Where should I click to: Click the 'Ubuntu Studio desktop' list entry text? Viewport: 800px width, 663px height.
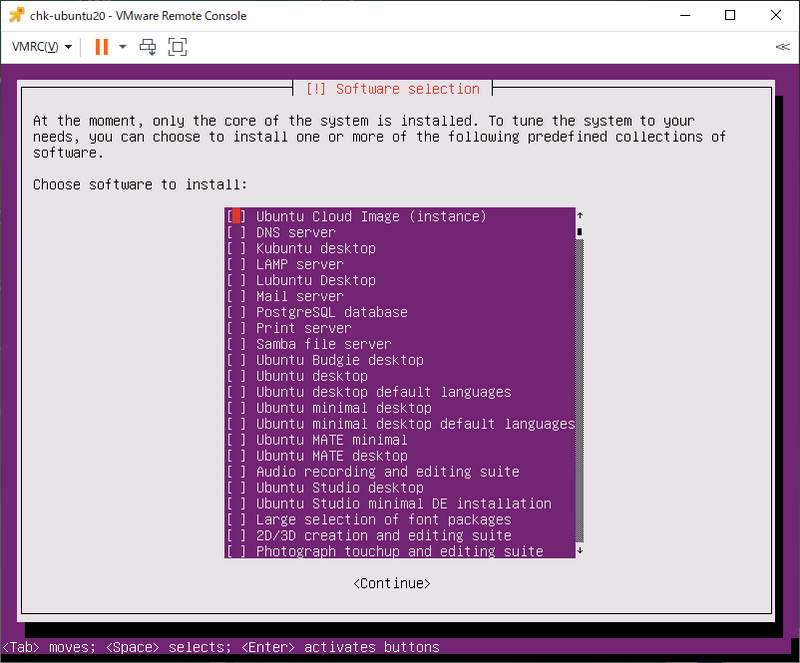click(x=340, y=487)
